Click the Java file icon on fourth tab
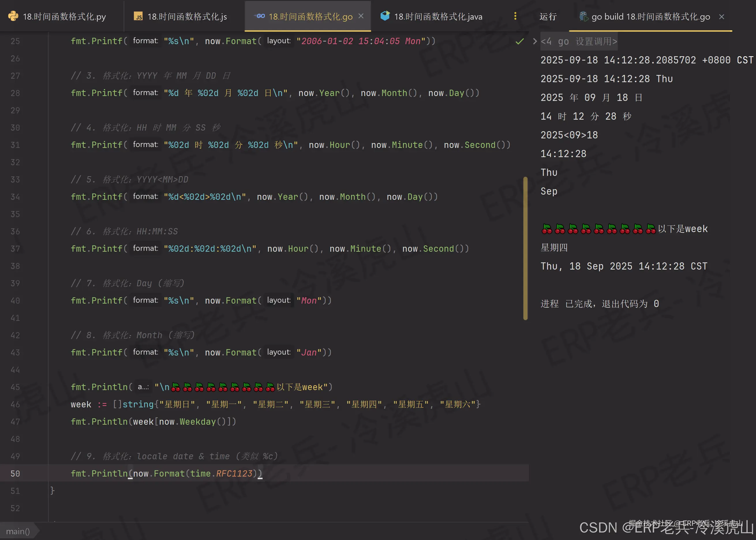 tap(385, 16)
